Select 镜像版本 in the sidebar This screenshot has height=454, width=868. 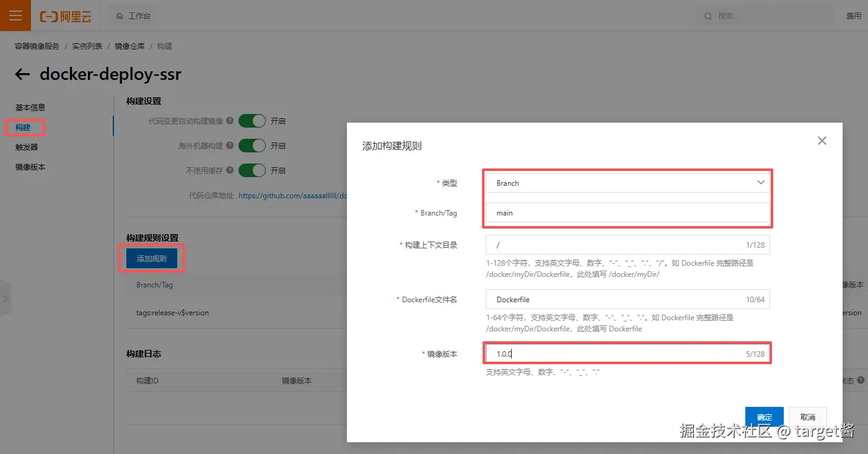(30, 167)
